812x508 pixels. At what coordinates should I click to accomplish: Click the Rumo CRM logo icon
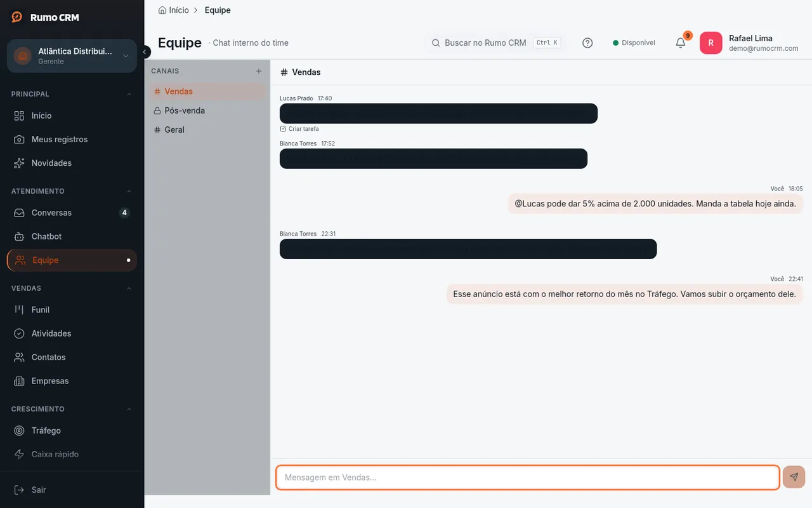(x=17, y=17)
